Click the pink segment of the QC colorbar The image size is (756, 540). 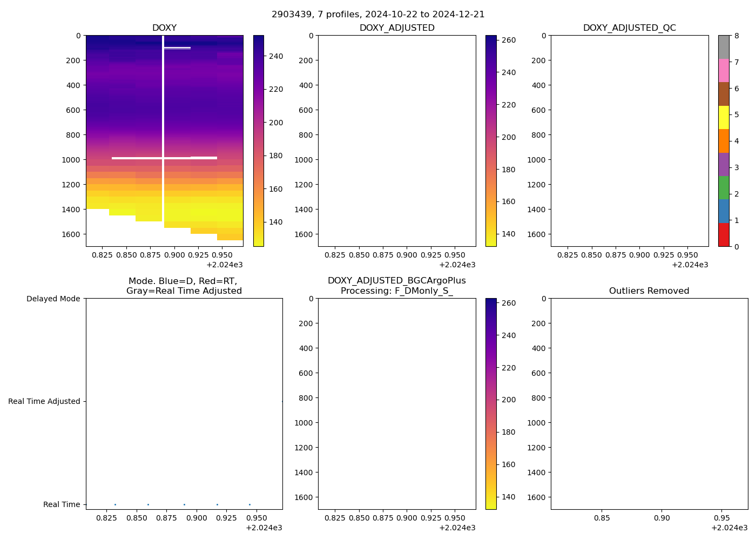pos(724,71)
